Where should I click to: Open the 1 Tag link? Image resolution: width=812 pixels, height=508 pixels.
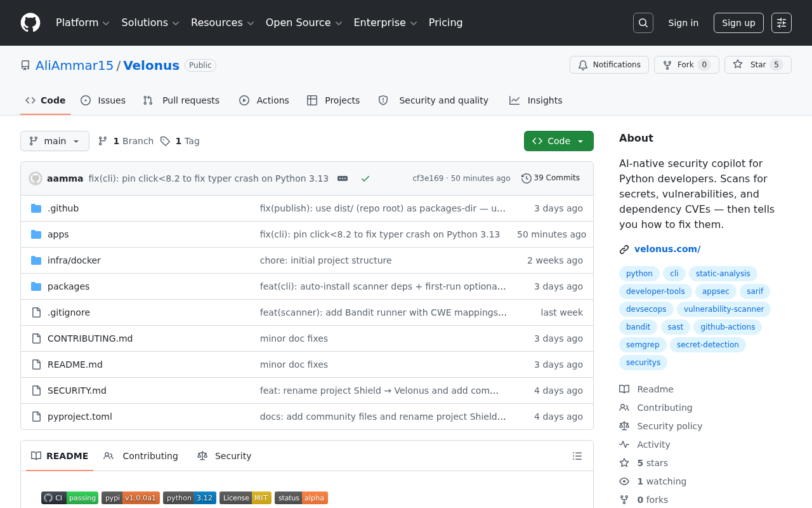coord(180,141)
